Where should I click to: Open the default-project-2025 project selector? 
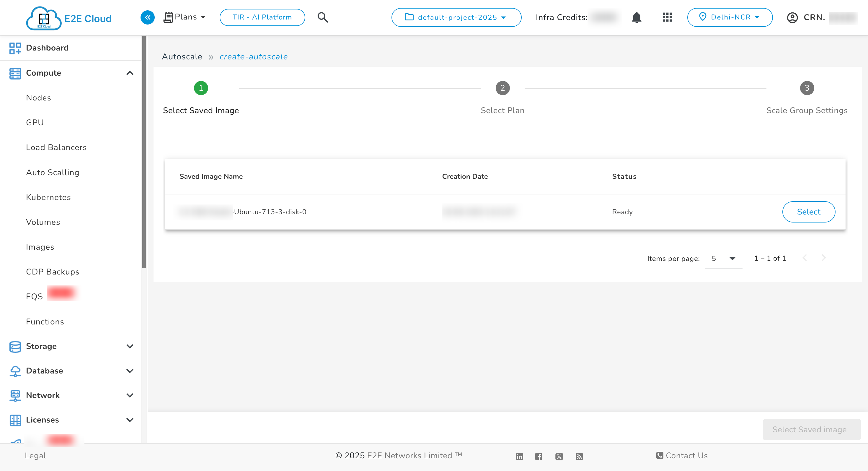(456, 17)
